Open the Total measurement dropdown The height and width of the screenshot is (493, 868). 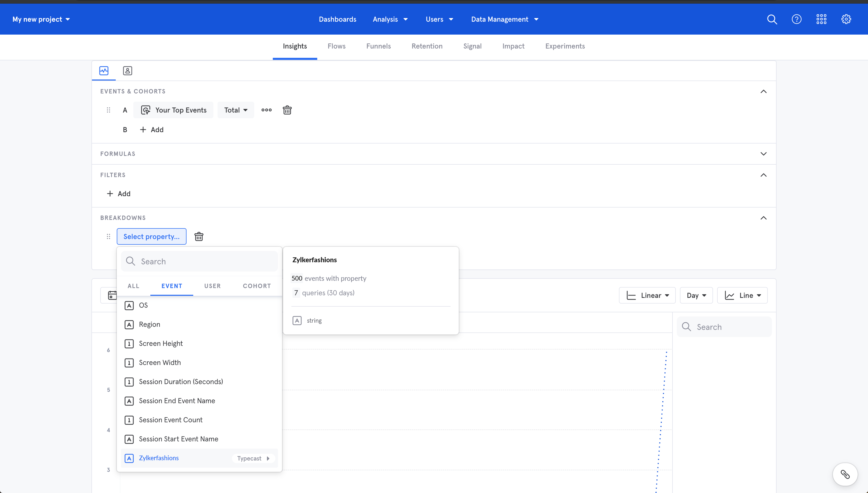click(x=235, y=110)
